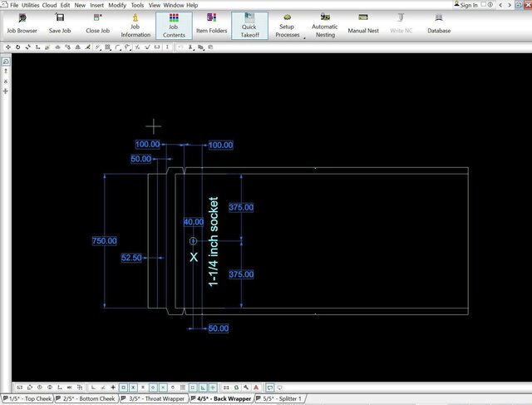The width and height of the screenshot is (532, 405).
Task: Open Manual Nest tool
Action: [363, 25]
